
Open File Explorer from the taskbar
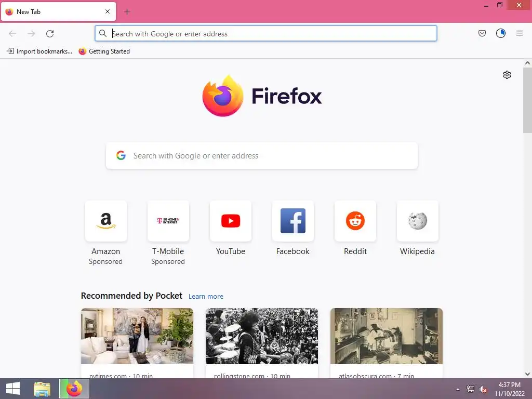[x=42, y=389]
